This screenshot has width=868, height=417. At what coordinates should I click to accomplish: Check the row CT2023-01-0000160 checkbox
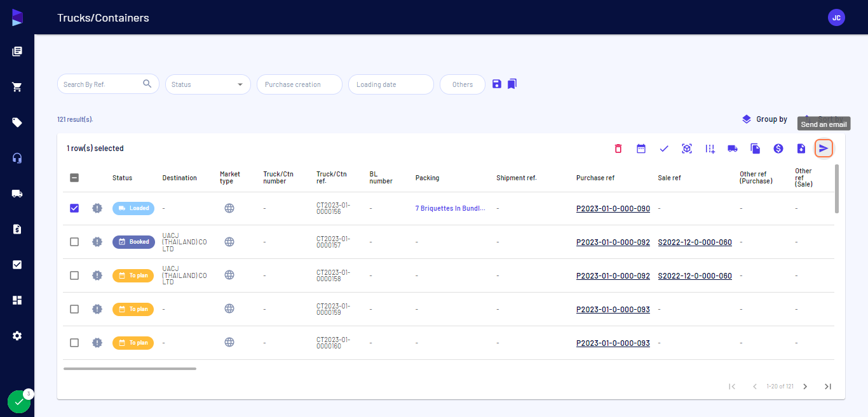tap(74, 343)
